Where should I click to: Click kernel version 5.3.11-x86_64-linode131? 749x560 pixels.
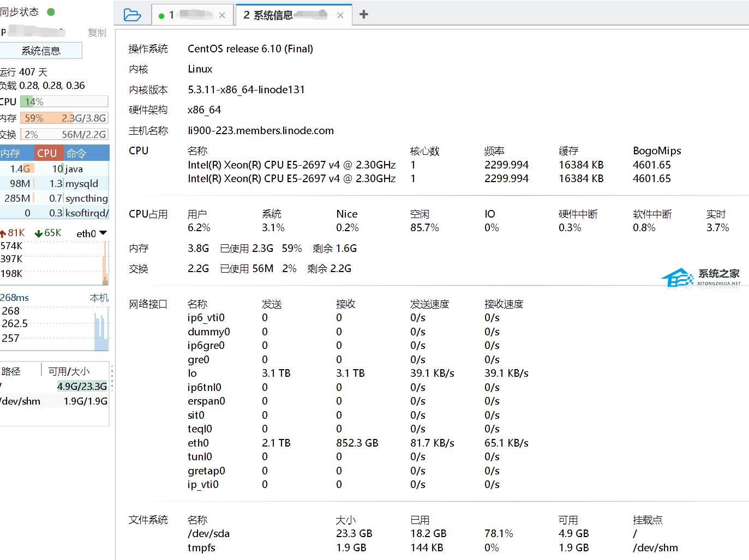click(x=246, y=89)
